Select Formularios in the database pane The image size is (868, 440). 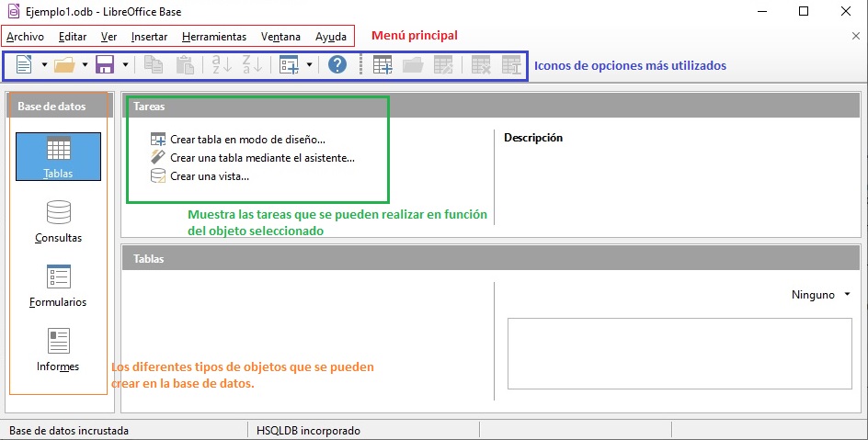pyautogui.click(x=58, y=286)
